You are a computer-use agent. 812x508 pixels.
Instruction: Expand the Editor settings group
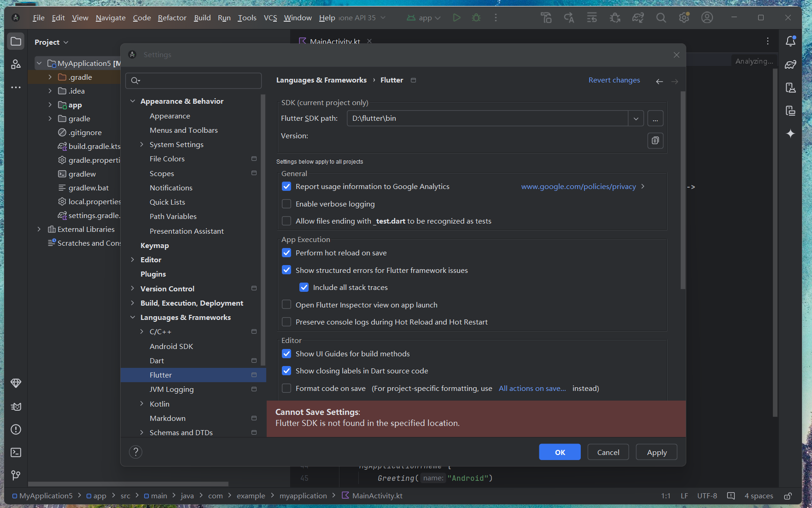point(133,260)
